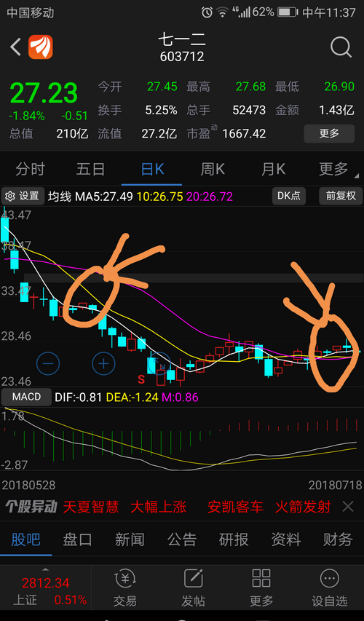Tap the 流值 float value 27.2亿

tap(159, 133)
